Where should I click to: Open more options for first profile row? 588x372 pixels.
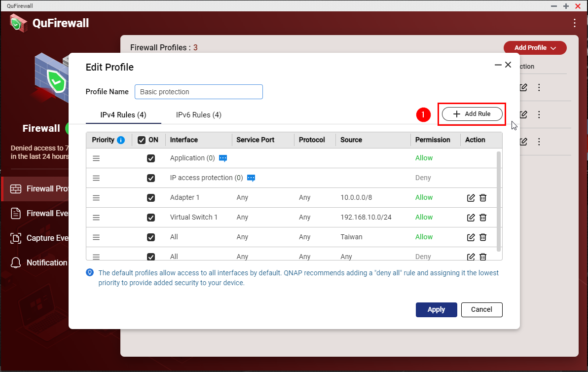coord(539,87)
